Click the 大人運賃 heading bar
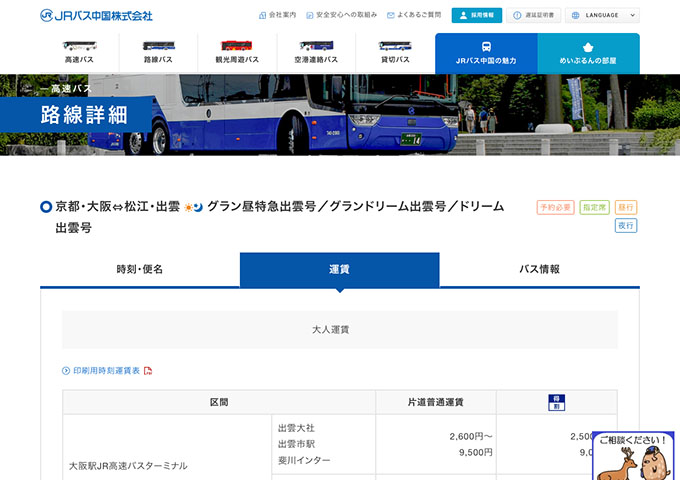Viewport: 680px width, 480px height. (340, 330)
